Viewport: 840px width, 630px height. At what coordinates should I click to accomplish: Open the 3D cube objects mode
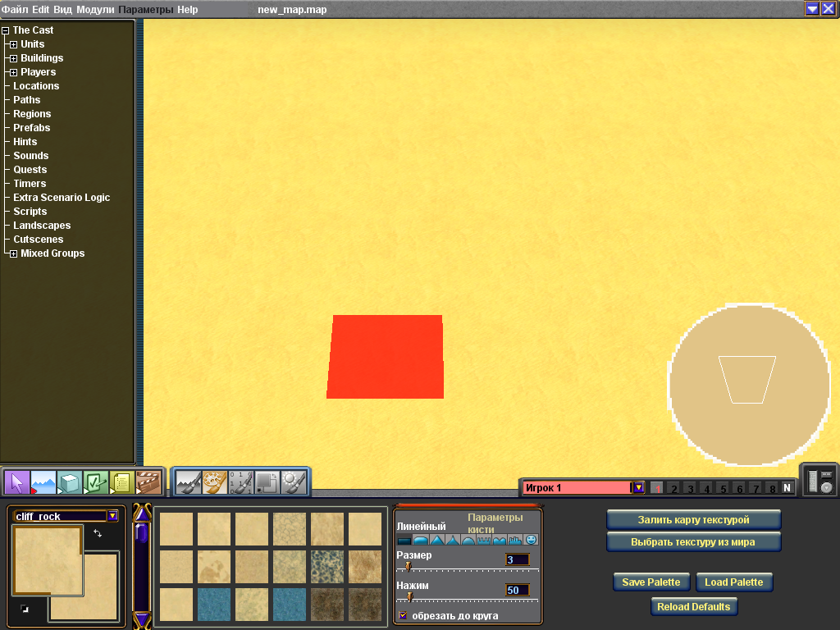[70, 482]
